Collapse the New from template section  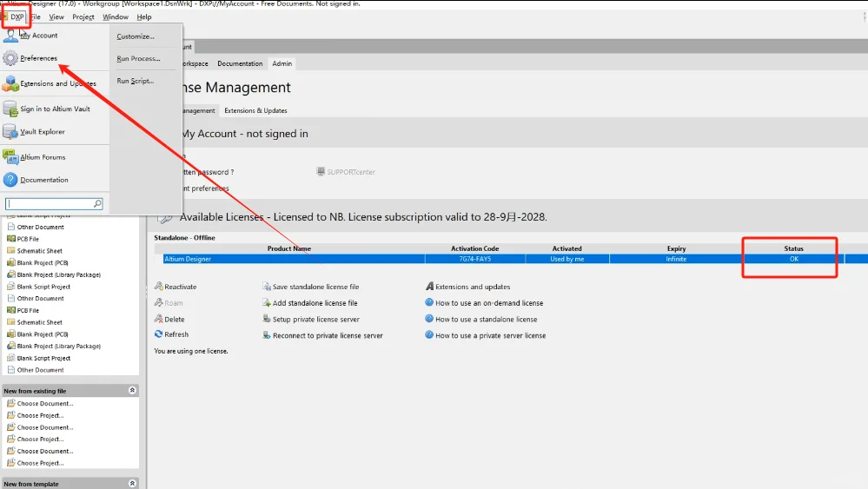point(132,484)
